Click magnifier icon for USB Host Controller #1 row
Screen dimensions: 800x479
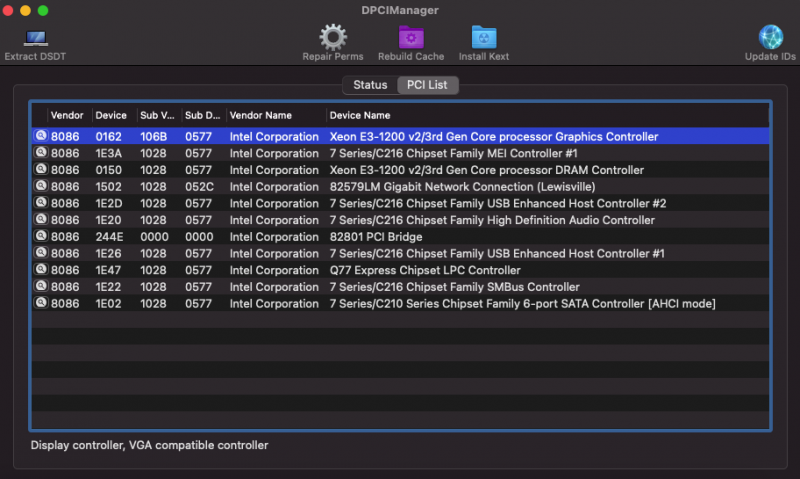point(41,253)
